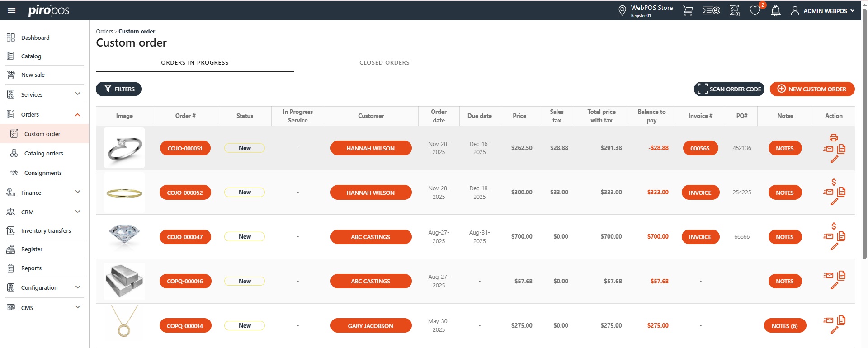
Task: Click the New Custom Order button
Action: pos(812,89)
